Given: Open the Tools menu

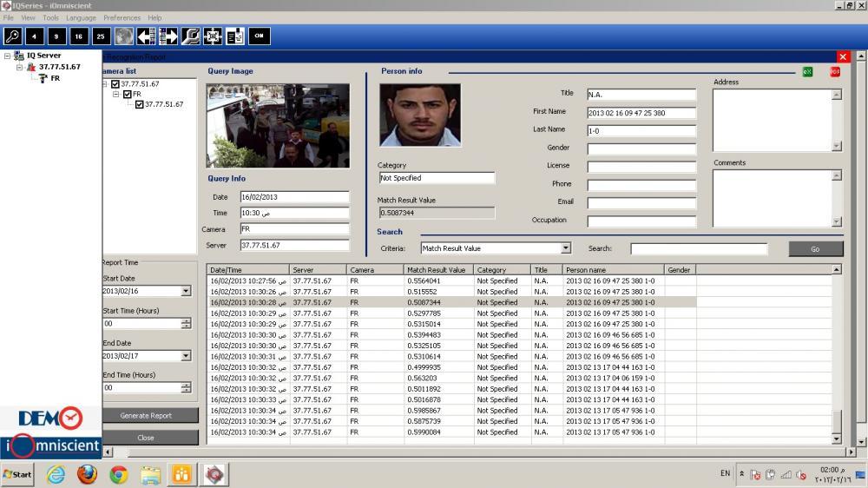Looking at the screenshot, I should click(x=50, y=17).
